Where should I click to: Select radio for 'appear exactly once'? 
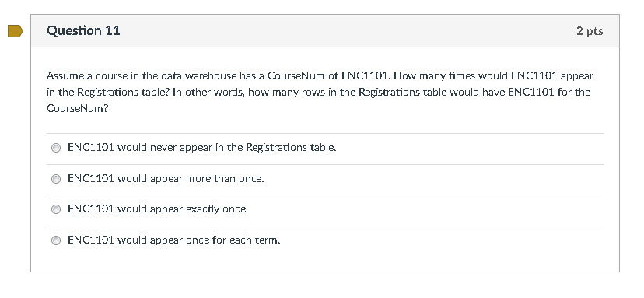[55, 209]
